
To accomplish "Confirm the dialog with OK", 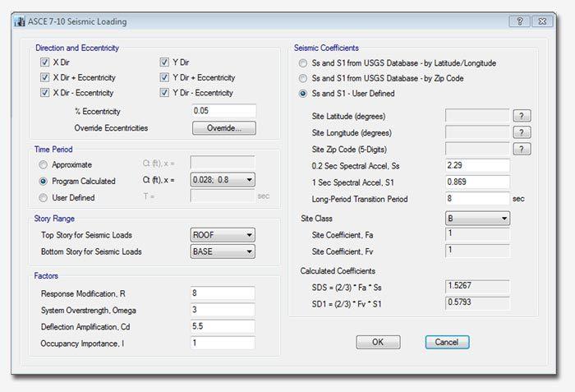I will click(378, 342).
